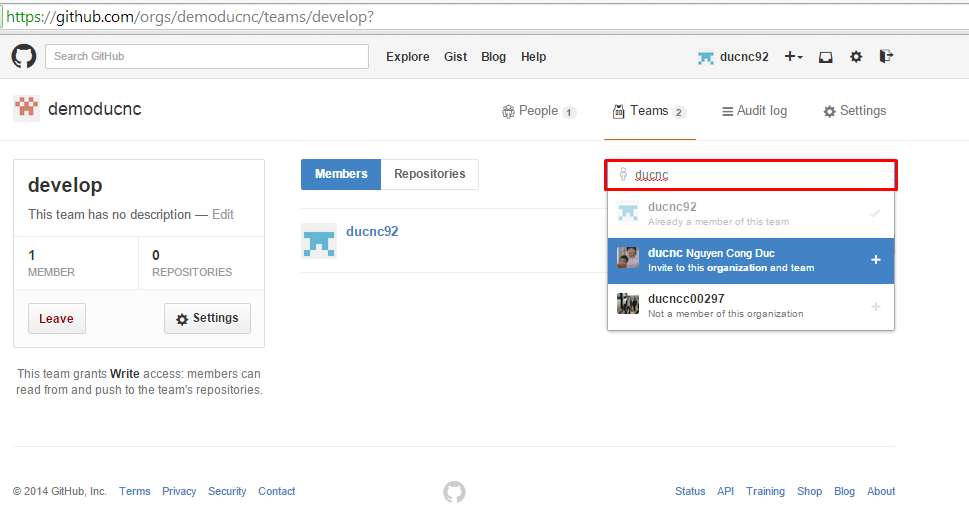Open the create new plus dropdown
This screenshot has width=969, height=523.
(x=793, y=56)
